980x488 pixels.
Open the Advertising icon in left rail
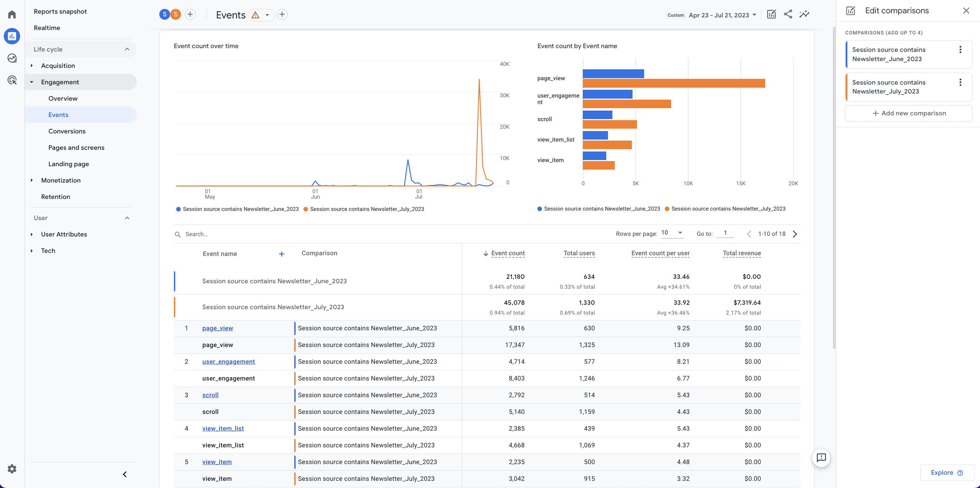[12, 80]
